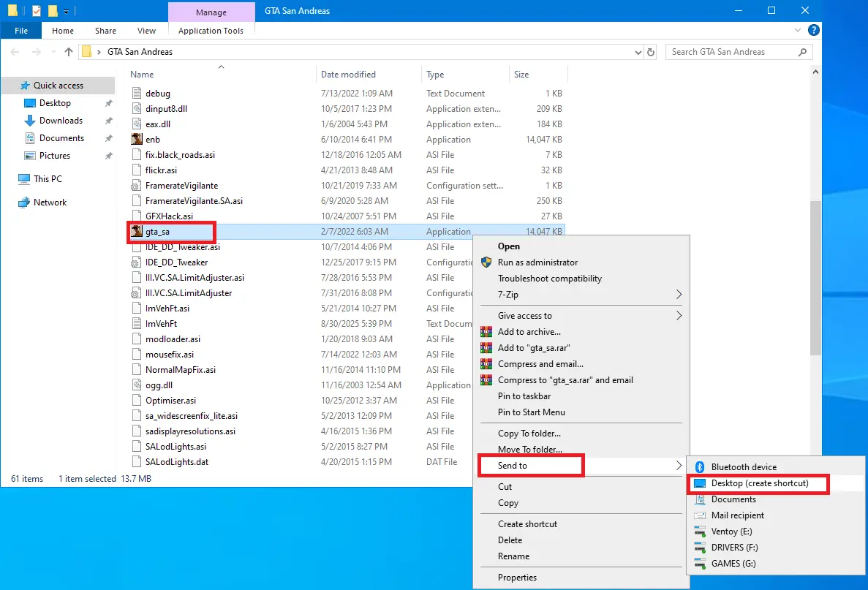Sort by the Type column header
This screenshot has height=590, width=868.
(465, 74)
